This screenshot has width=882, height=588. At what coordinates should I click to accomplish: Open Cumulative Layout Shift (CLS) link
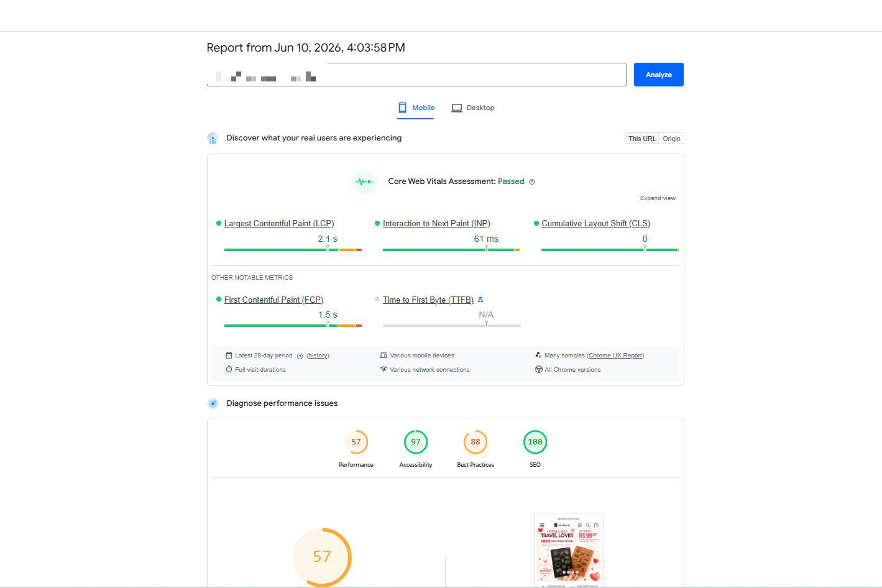tap(595, 223)
